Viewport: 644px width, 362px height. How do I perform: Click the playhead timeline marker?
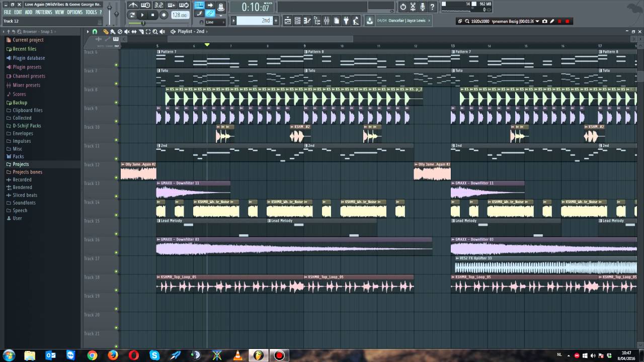coord(207,45)
